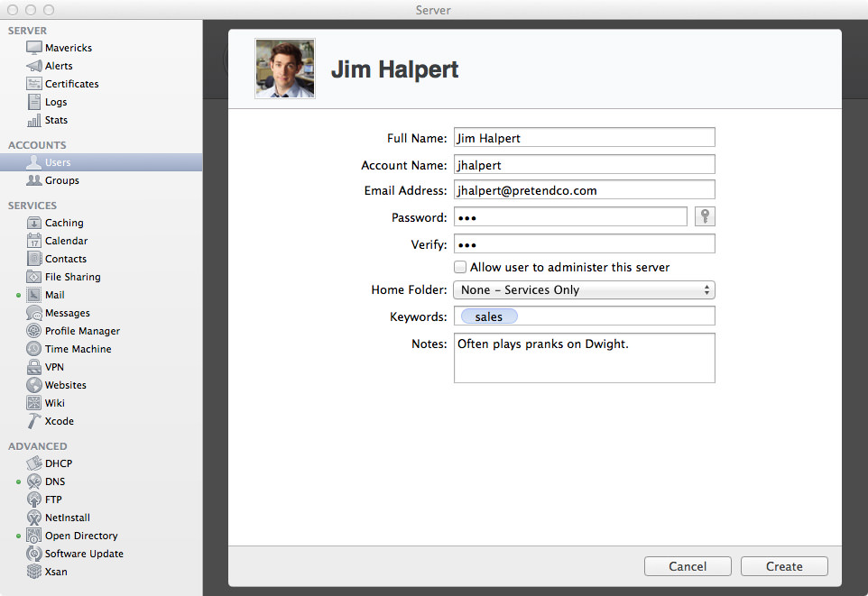
Task: Select the Stats bar chart icon
Action: [33, 120]
